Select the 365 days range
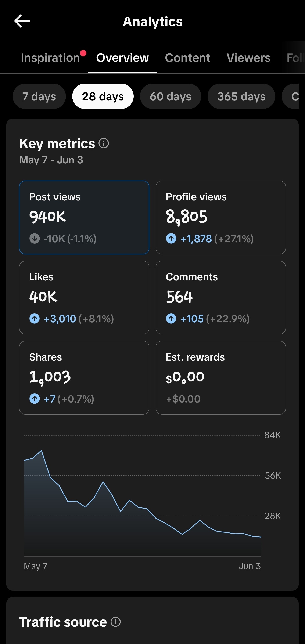This screenshot has width=305, height=644. click(x=241, y=97)
